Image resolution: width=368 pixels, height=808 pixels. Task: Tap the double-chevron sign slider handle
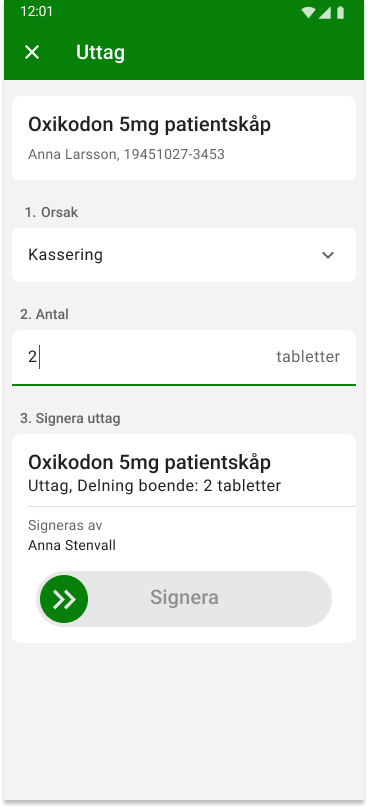pos(64,599)
